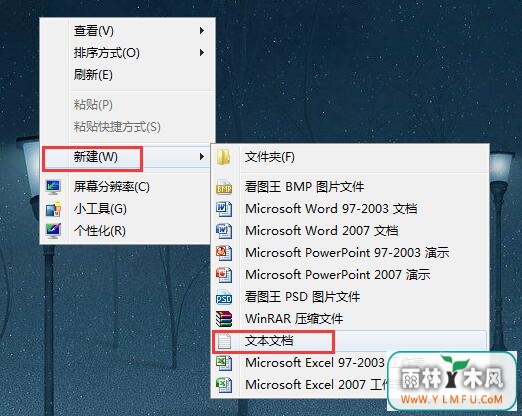Click the personalization (个性化) icon
Screen dimensions: 522x416
(x=53, y=231)
